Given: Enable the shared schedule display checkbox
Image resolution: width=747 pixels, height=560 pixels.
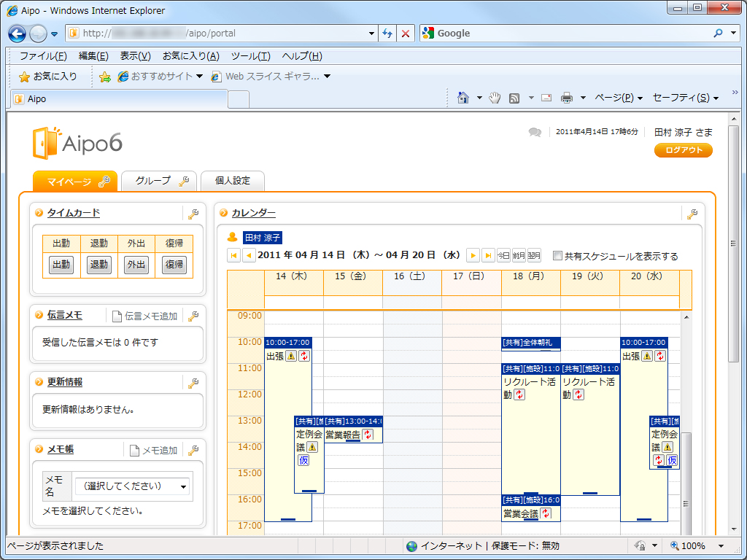Looking at the screenshot, I should click(x=557, y=256).
